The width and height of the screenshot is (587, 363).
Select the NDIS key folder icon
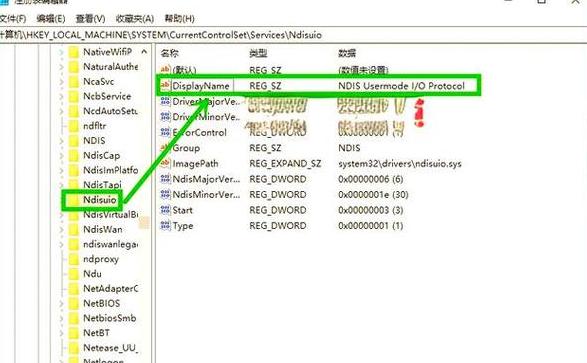click(x=74, y=141)
